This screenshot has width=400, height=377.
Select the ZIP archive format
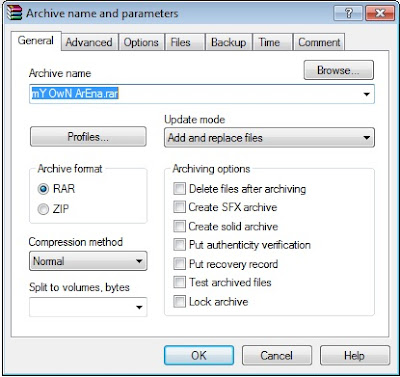pyautogui.click(x=54, y=209)
